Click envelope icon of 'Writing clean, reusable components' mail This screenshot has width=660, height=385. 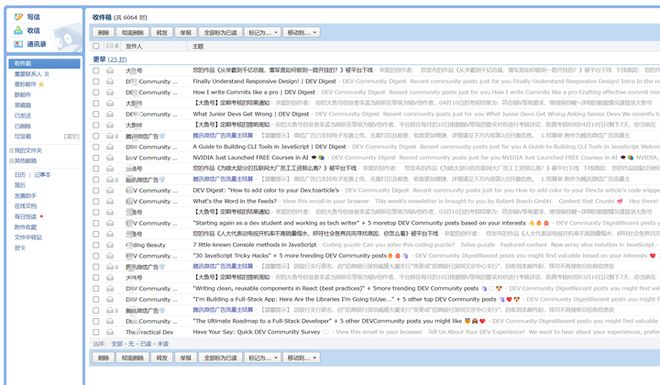point(110,289)
